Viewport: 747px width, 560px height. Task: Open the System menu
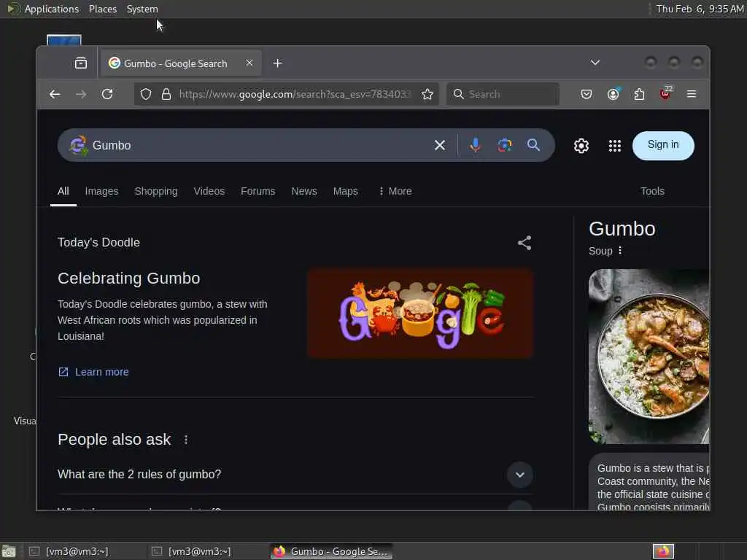click(x=142, y=9)
